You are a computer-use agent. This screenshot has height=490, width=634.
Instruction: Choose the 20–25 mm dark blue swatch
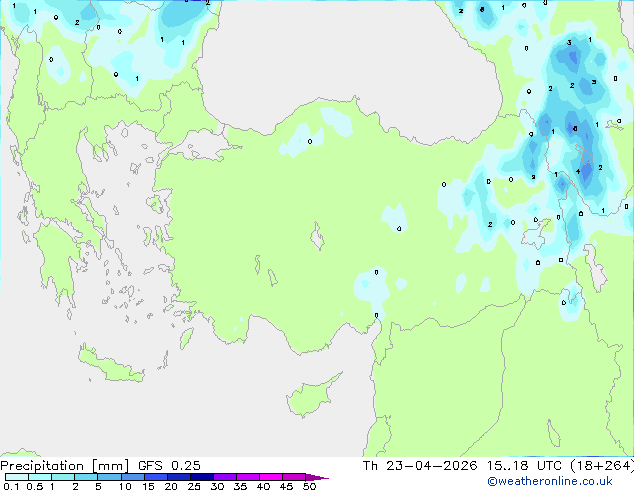(x=178, y=477)
